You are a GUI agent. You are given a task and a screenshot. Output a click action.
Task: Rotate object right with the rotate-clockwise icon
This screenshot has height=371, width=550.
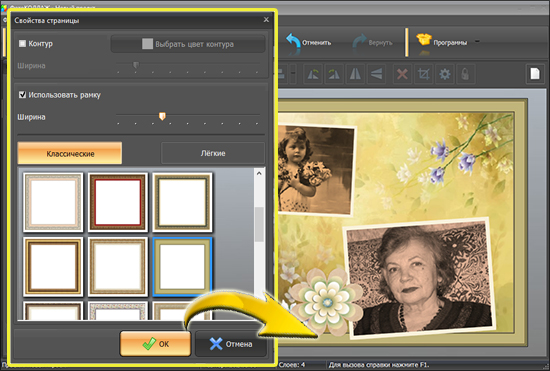click(334, 74)
